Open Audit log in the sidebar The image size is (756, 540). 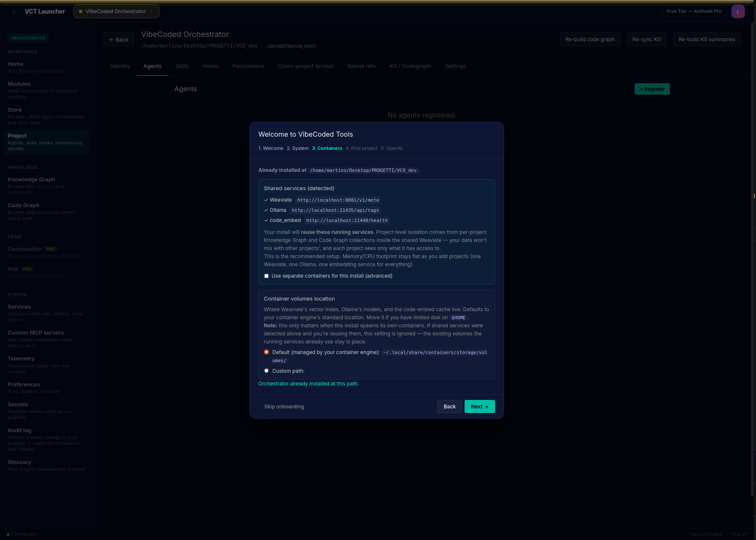46,439
